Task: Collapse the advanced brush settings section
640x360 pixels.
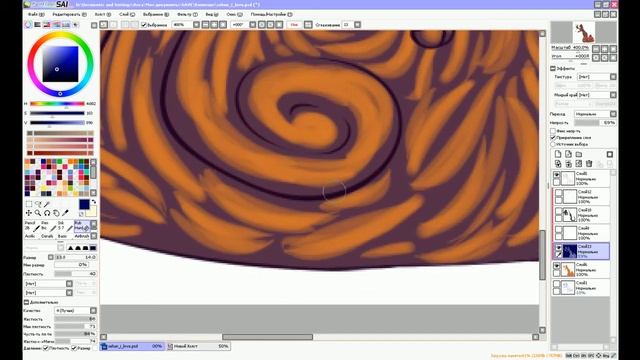Action: click(x=27, y=302)
